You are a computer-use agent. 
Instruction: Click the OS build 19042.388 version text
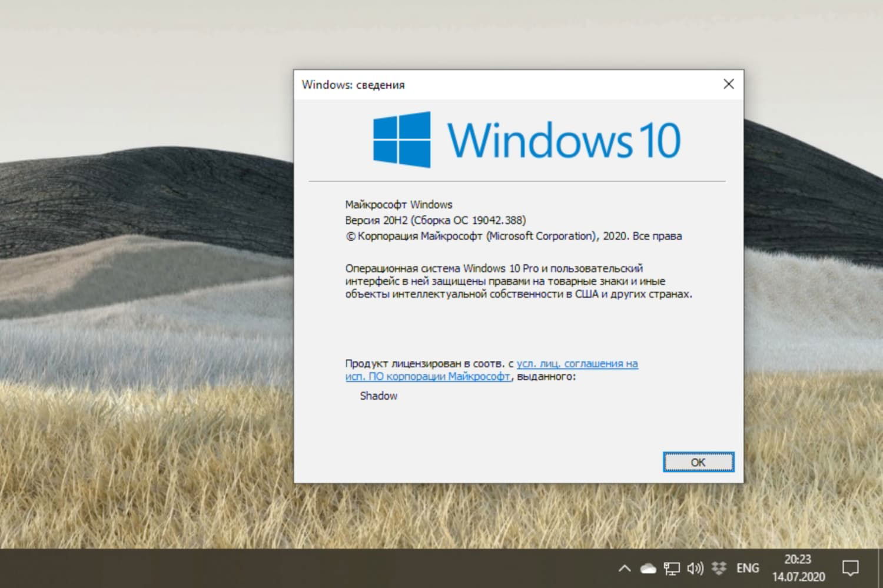coord(436,220)
